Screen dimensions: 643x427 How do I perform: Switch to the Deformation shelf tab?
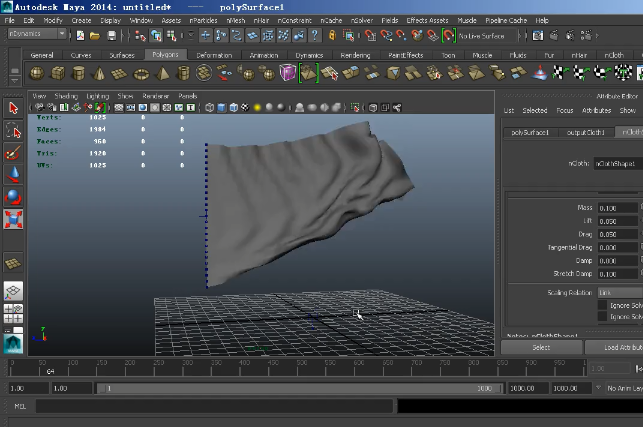coord(214,55)
